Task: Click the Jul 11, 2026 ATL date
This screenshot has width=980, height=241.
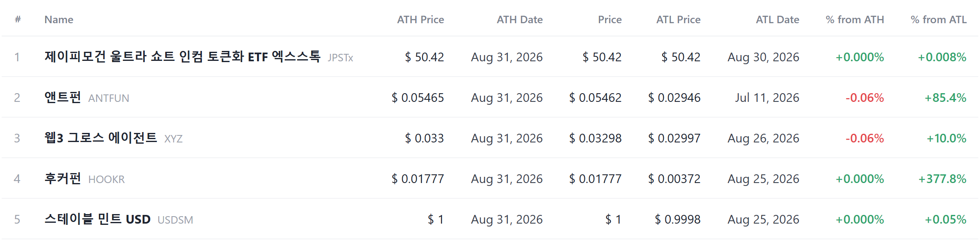Action: click(x=767, y=98)
